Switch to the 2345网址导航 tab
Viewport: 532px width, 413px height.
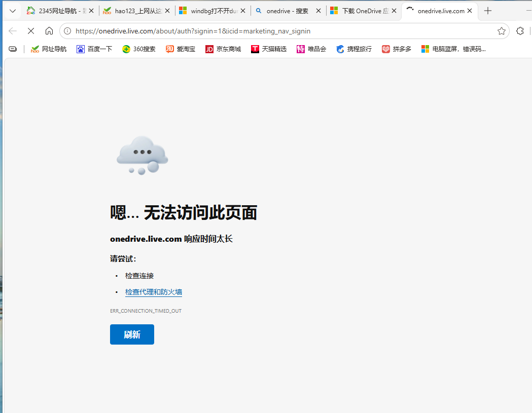(x=60, y=11)
